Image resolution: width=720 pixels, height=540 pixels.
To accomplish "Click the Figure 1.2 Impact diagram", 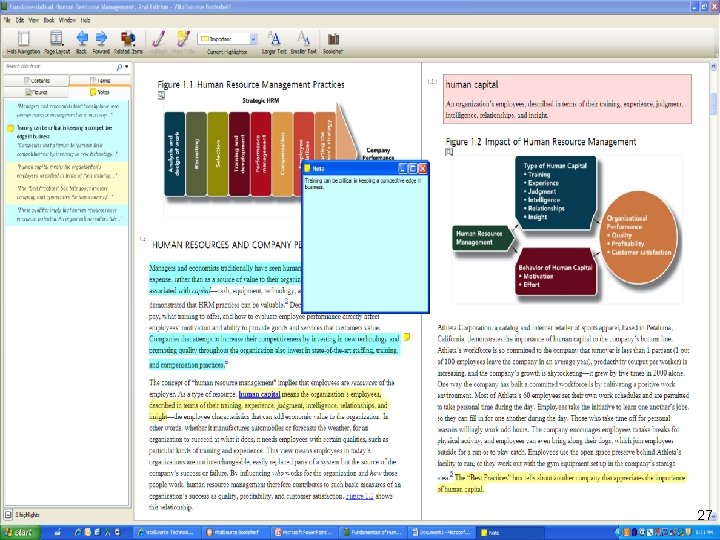I will (566, 229).
